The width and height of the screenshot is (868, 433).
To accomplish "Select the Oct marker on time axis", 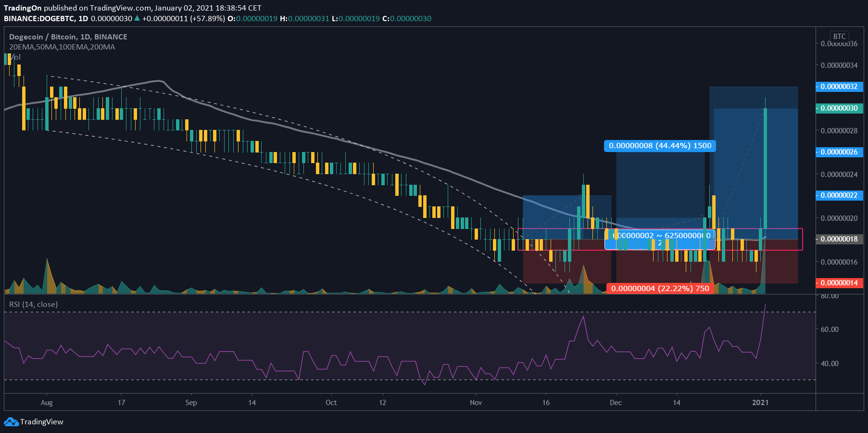I will 331,403.
